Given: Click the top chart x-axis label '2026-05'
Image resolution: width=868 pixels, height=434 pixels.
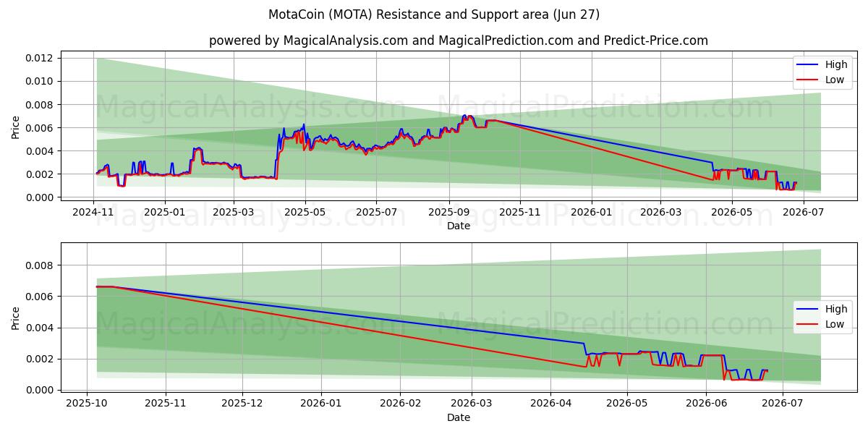Looking at the screenshot, I should 731,211.
